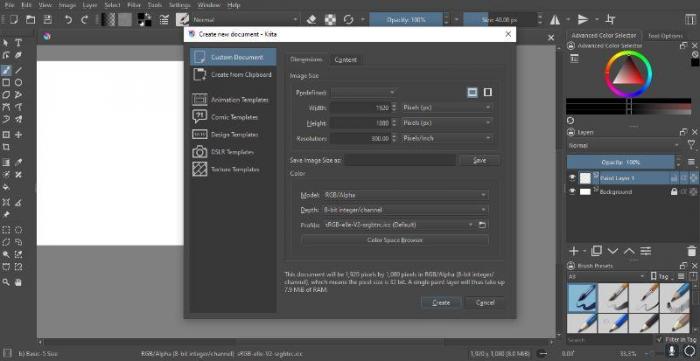Select the Line tool
Screen dimensions: 700x361
click(18, 70)
